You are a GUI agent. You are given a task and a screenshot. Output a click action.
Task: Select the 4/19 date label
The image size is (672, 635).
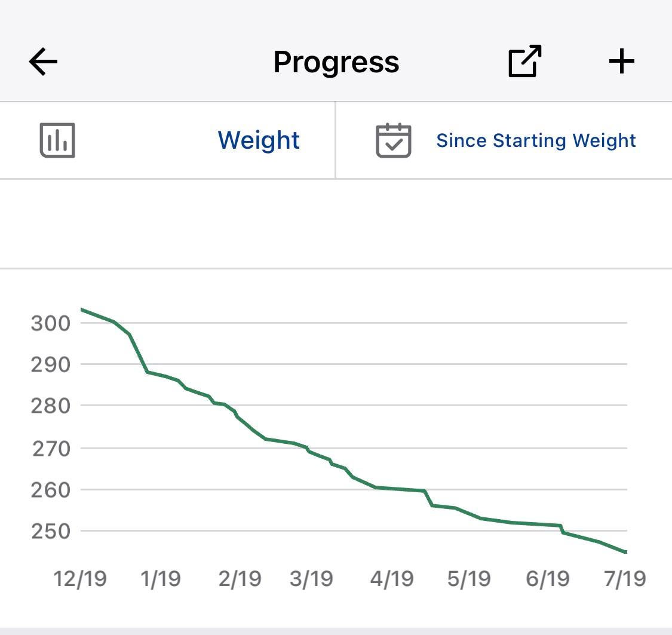[391, 578]
